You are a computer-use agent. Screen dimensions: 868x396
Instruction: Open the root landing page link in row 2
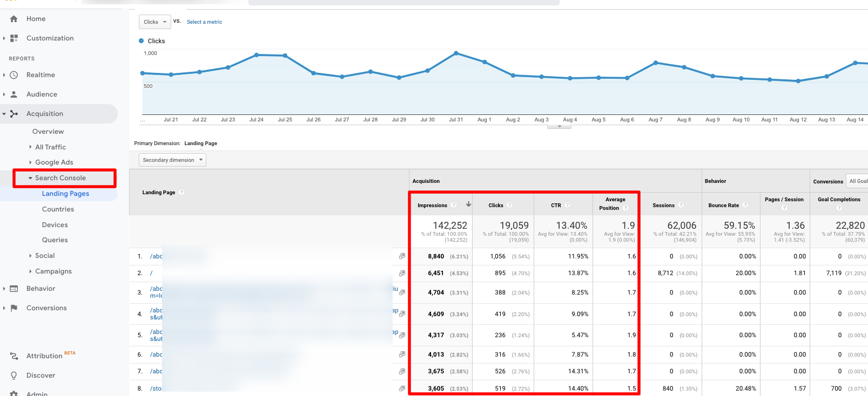click(151, 273)
